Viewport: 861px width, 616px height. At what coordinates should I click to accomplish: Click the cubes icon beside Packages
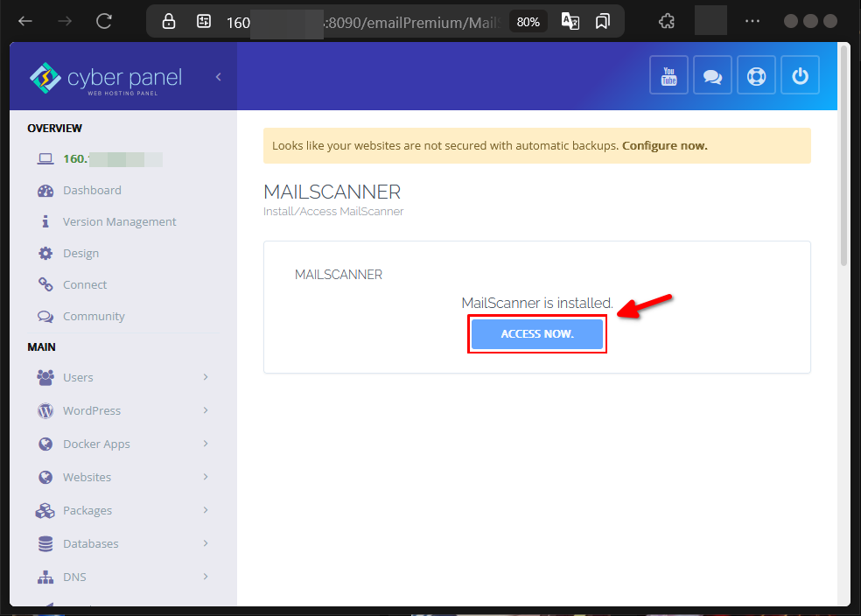[x=45, y=511]
